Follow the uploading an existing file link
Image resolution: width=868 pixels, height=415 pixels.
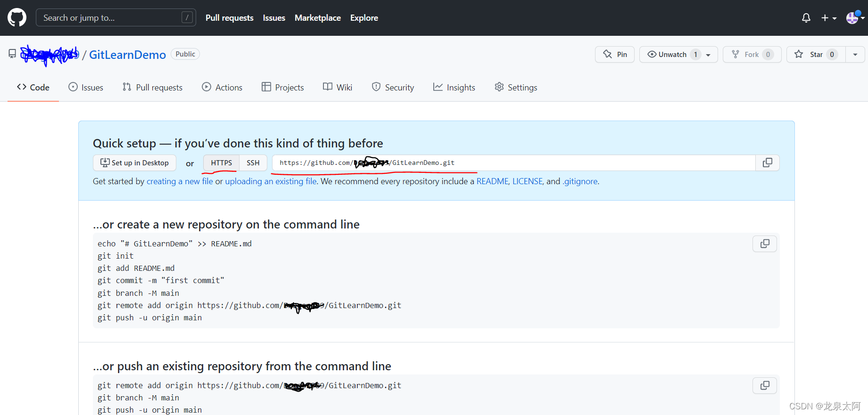click(x=271, y=181)
